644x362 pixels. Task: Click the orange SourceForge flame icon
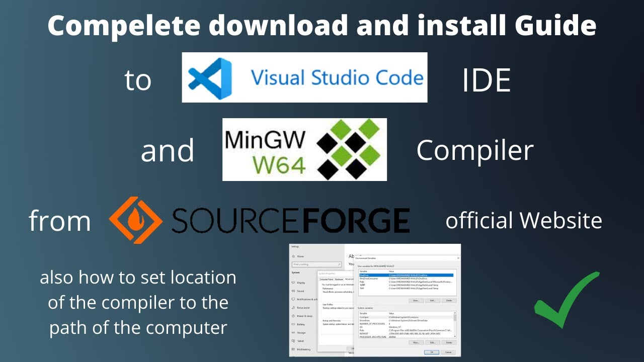point(136,221)
